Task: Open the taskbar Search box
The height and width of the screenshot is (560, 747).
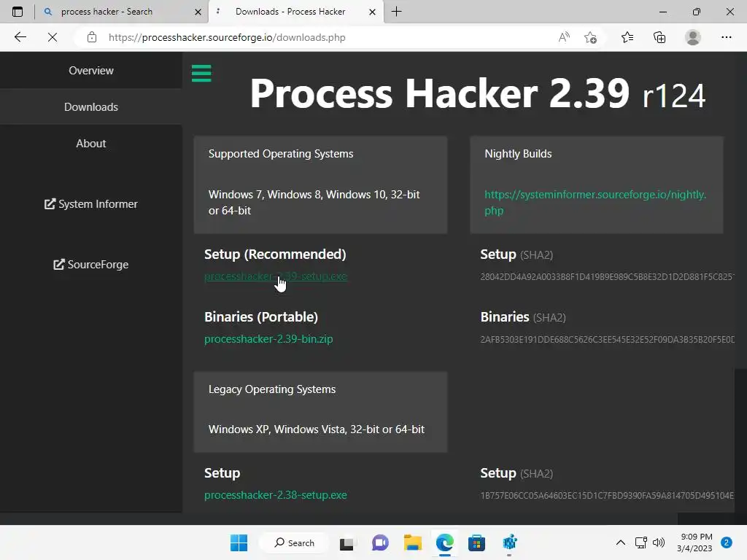Action: pyautogui.click(x=295, y=542)
